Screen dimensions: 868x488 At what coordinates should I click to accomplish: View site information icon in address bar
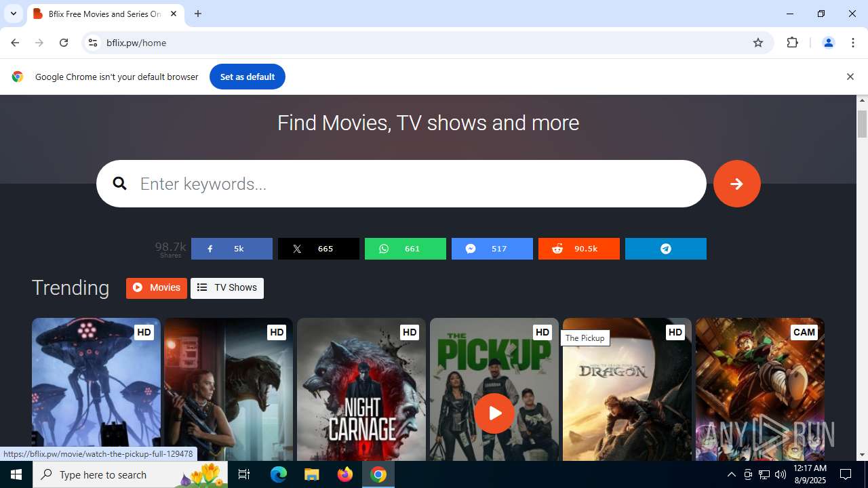click(x=93, y=43)
